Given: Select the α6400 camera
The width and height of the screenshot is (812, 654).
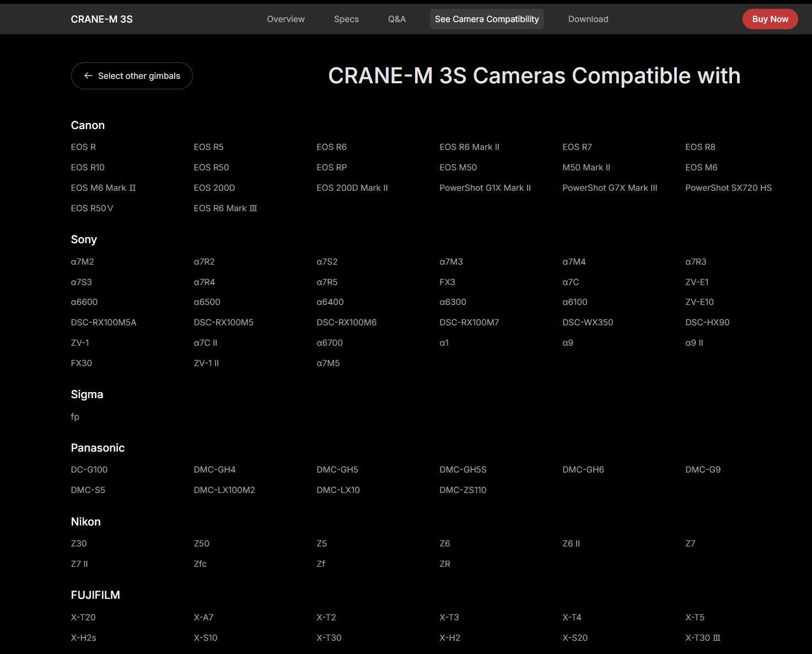Looking at the screenshot, I should [330, 302].
